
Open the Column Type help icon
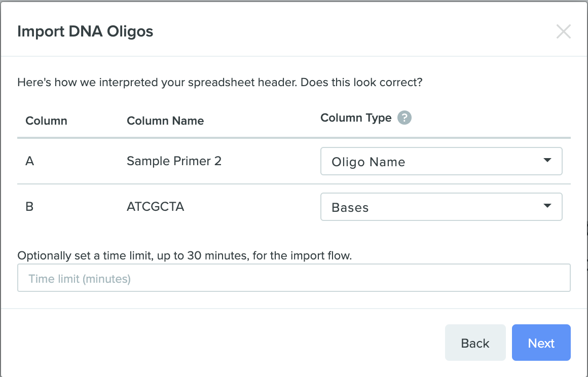tap(405, 118)
